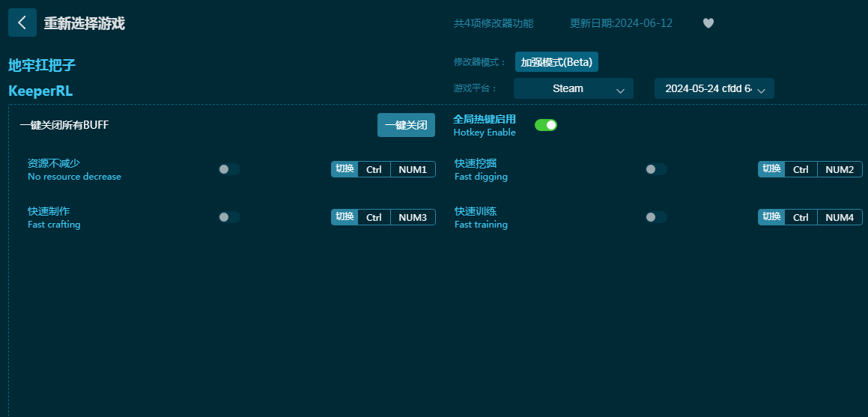This screenshot has height=417, width=868.
Task: Click the KeeperRL game title
Action: tap(40, 91)
